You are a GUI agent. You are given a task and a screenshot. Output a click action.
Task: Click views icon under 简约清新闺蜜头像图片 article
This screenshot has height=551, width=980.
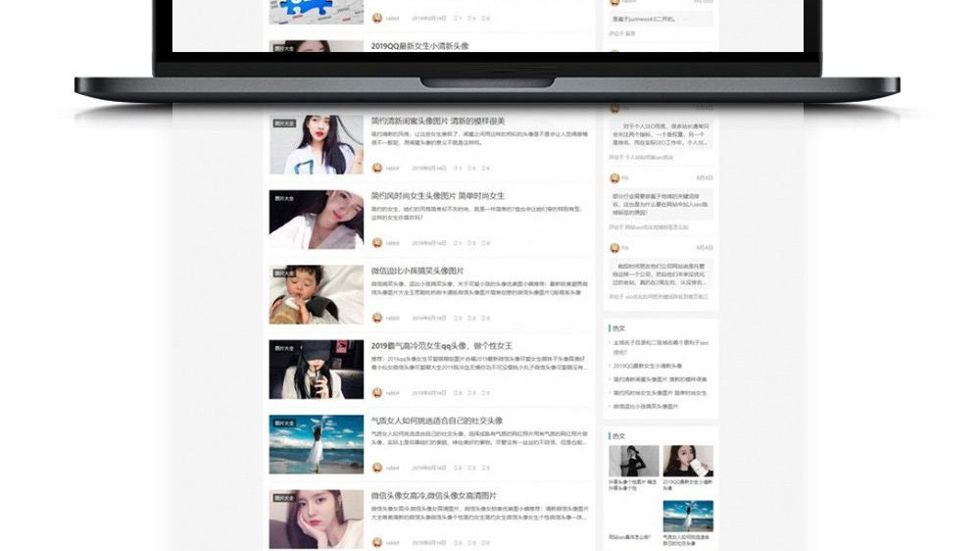point(456,169)
